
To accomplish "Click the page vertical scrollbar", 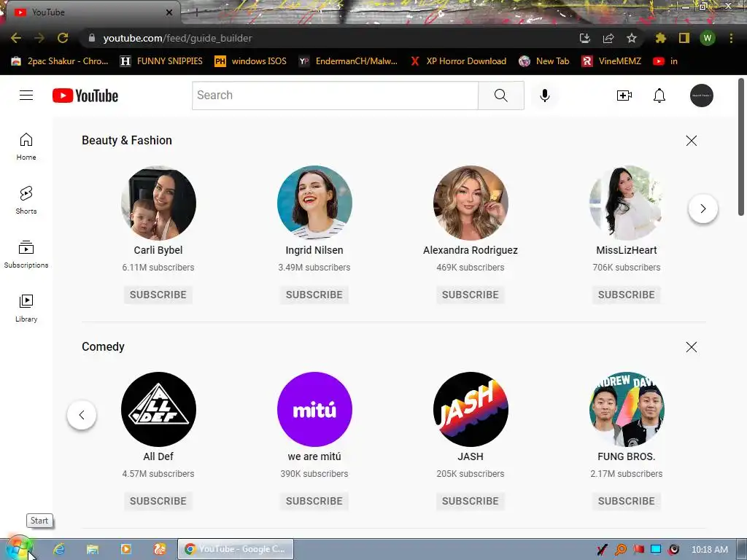I will pos(741,147).
